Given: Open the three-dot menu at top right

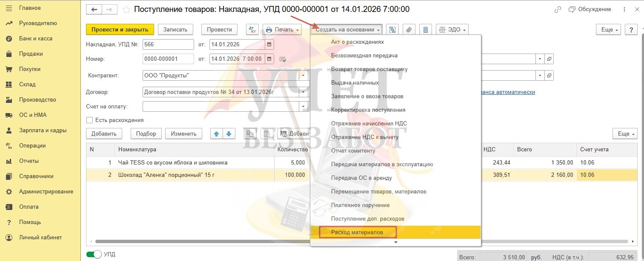Looking at the screenshot, I should (624, 9).
